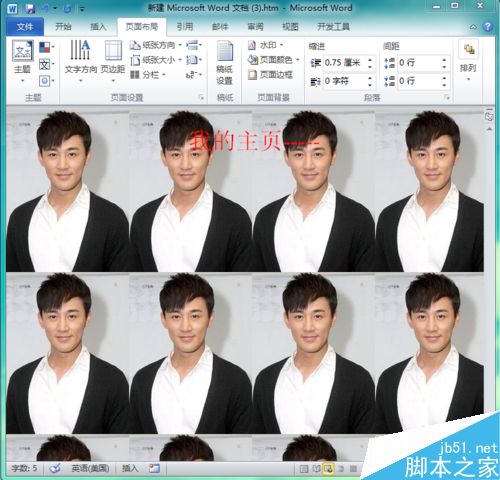
Task: Click the left indent icon beside 0.75 厘米
Action: (x=315, y=63)
